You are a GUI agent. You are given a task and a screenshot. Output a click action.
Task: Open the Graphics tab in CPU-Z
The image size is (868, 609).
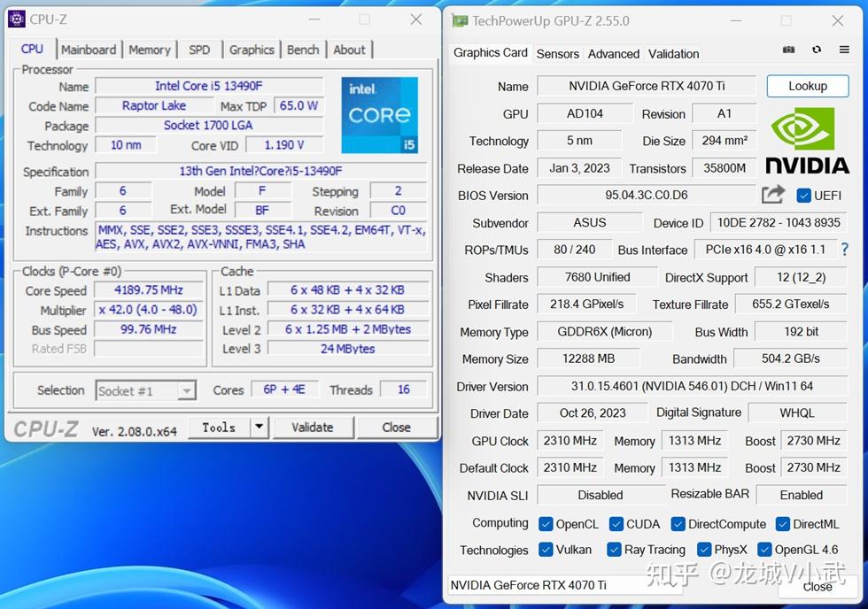(252, 50)
